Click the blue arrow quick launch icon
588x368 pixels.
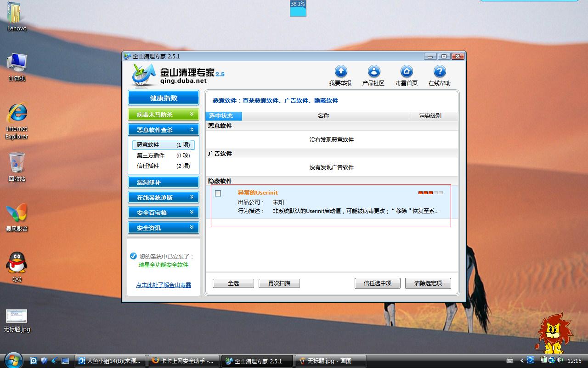(55, 361)
